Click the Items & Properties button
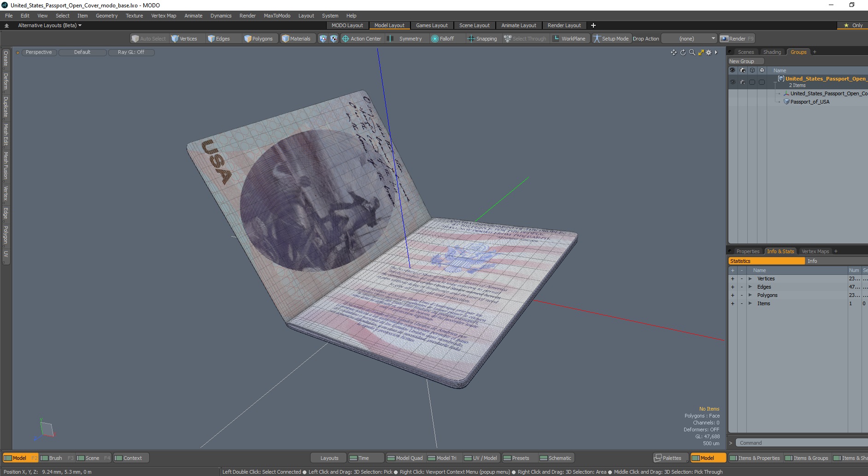868x476 pixels. [755, 458]
